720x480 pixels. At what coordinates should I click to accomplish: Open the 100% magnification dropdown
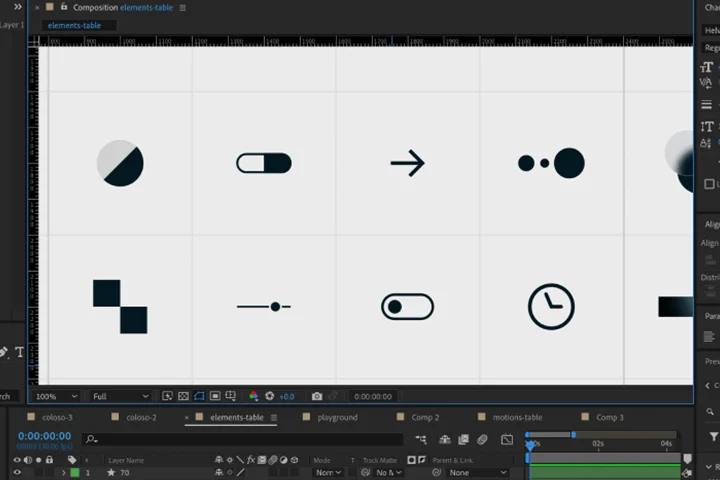(x=56, y=396)
